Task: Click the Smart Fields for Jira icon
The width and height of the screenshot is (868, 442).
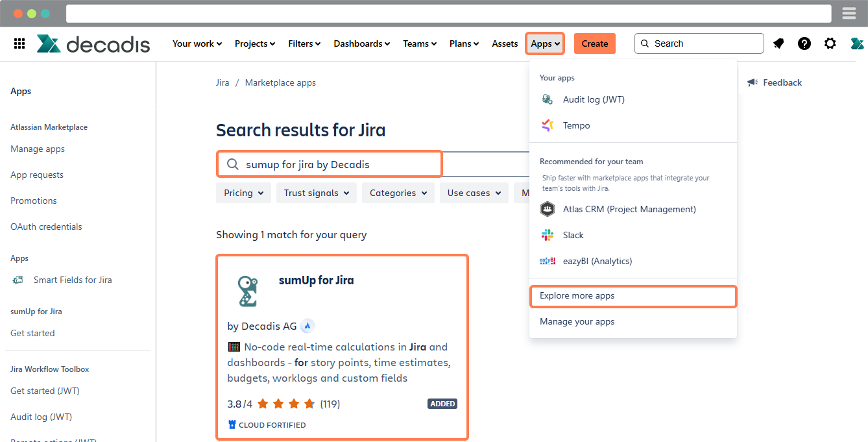Action: coord(19,280)
